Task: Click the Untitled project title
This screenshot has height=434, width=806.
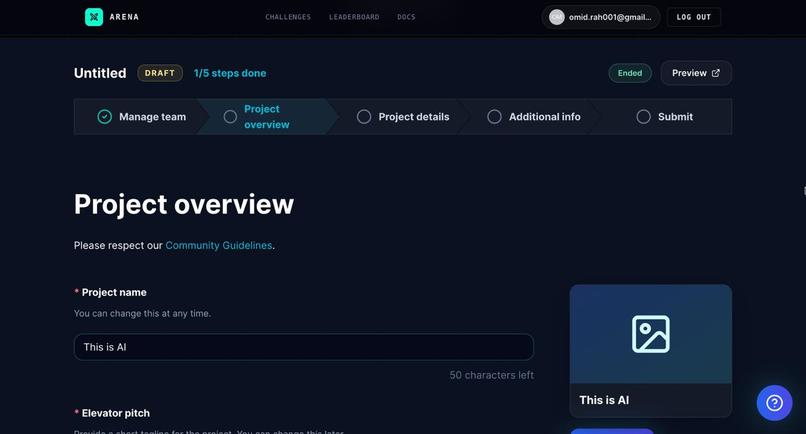Action: (100, 73)
